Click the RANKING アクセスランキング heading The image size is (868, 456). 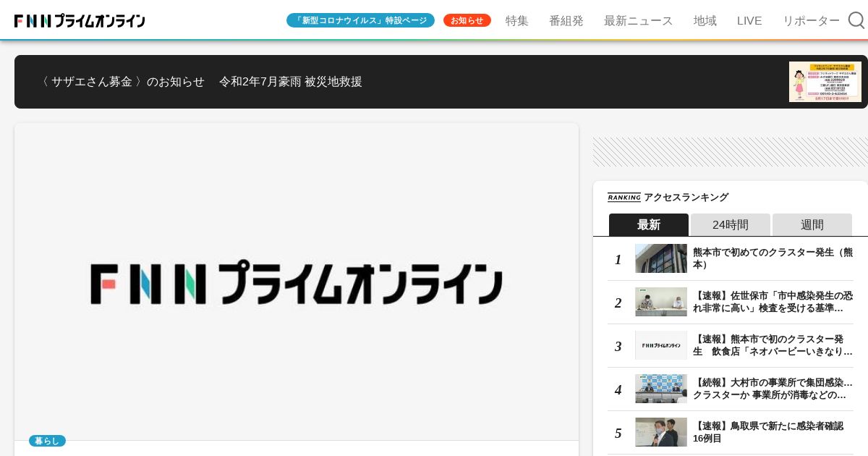click(668, 197)
